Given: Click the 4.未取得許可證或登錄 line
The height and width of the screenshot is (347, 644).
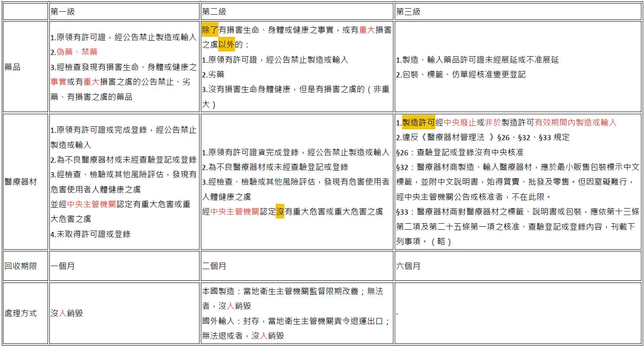Looking at the screenshot, I should pos(90,234).
